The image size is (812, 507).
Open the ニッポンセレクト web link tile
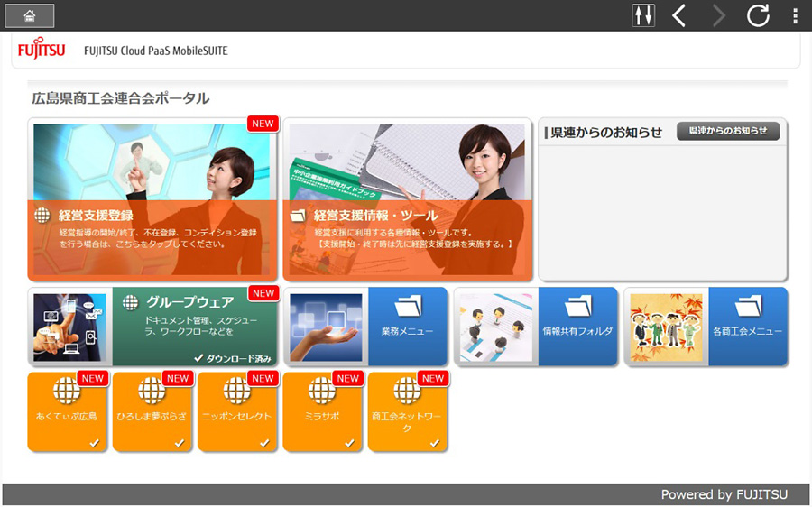pos(236,410)
